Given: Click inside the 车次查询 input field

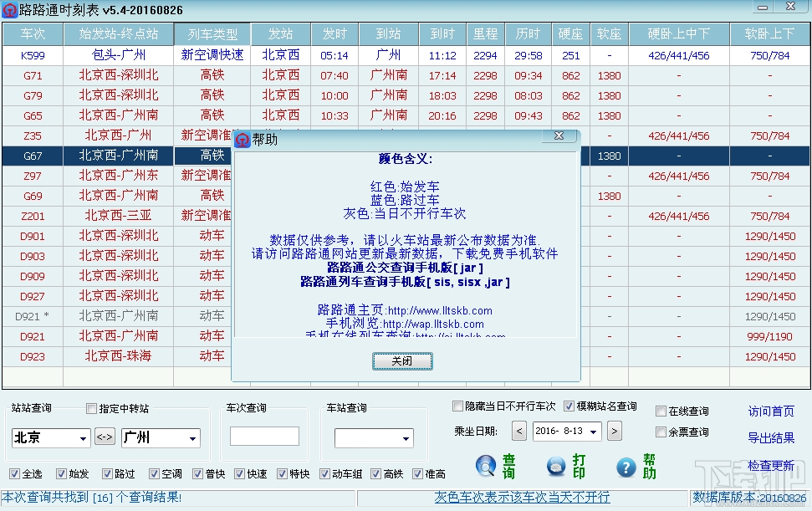Looking at the screenshot, I should 264,437.
